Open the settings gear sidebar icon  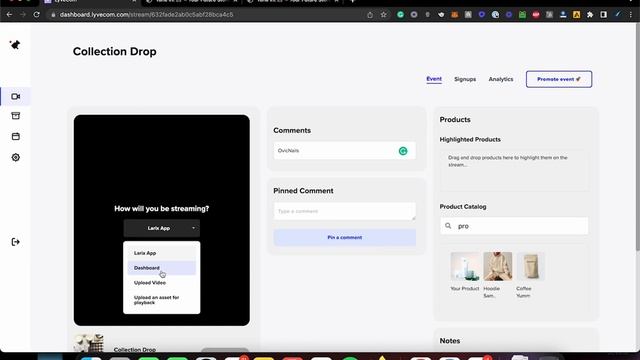click(16, 157)
